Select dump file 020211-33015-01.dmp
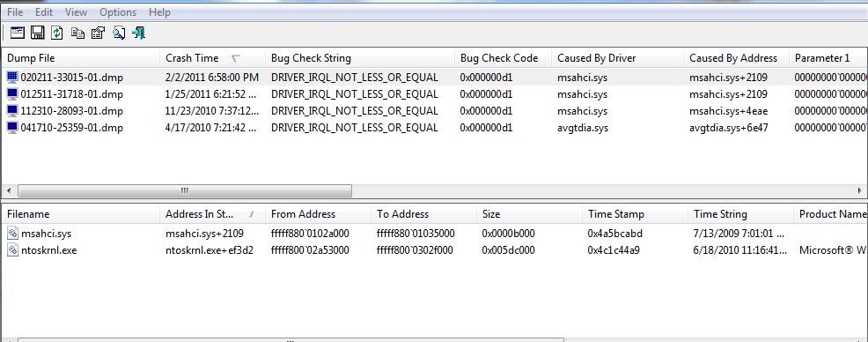868x342 pixels. 72,77
